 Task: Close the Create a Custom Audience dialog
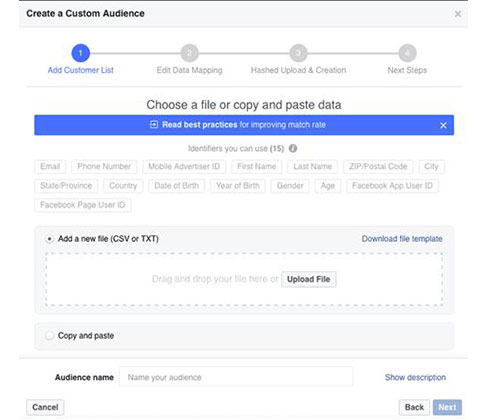click(x=458, y=14)
